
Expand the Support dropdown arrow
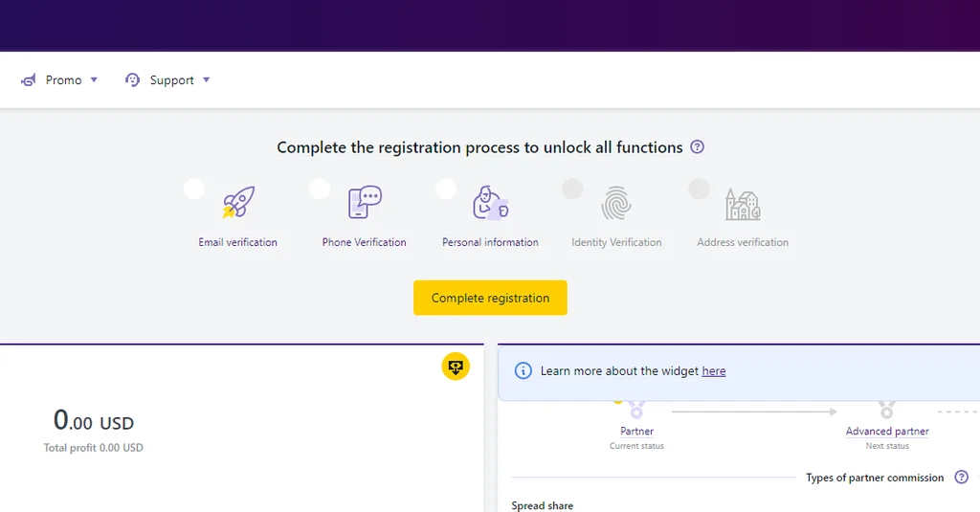(207, 80)
